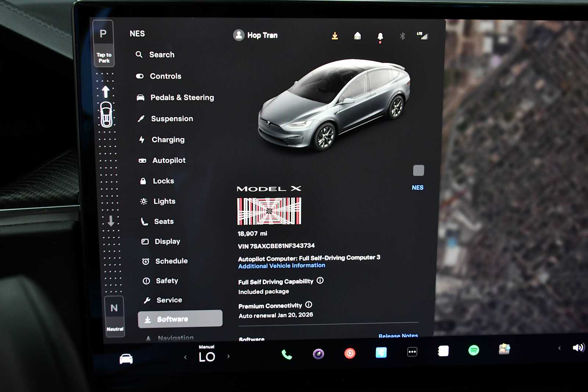Open the white notepad app icon
This screenshot has width=588, height=392.
click(443, 351)
